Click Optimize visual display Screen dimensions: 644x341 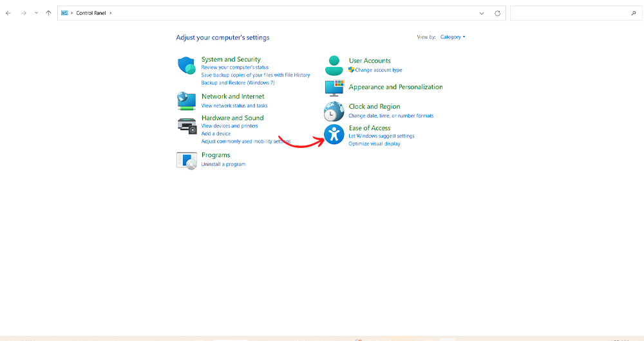374,144
